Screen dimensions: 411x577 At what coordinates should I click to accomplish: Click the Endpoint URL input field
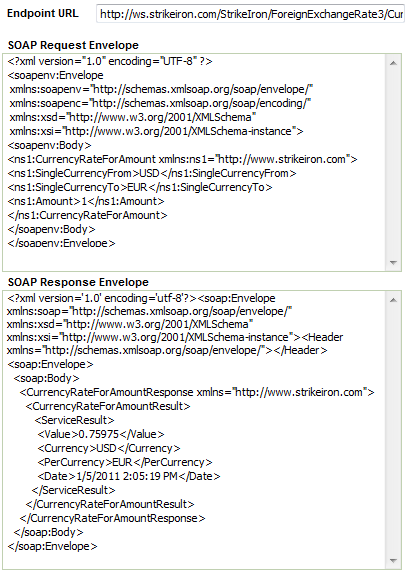coord(251,14)
